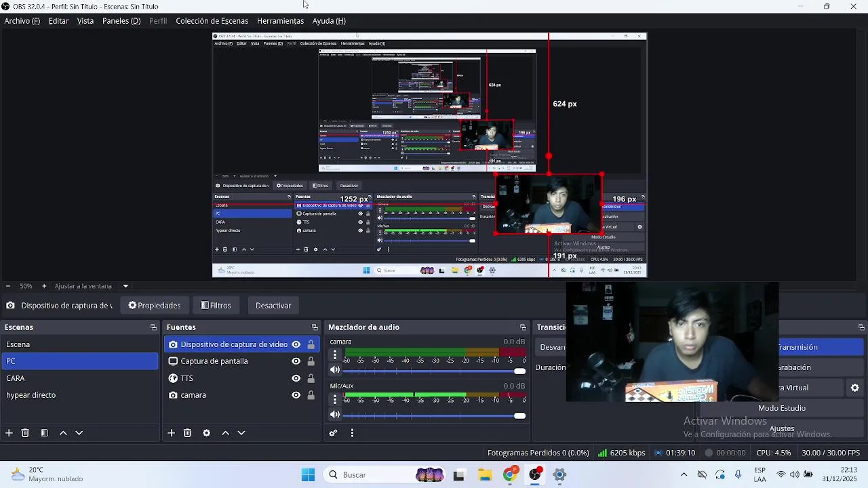Open scene filters icon
The width and height of the screenshot is (868, 488).
click(x=44, y=433)
